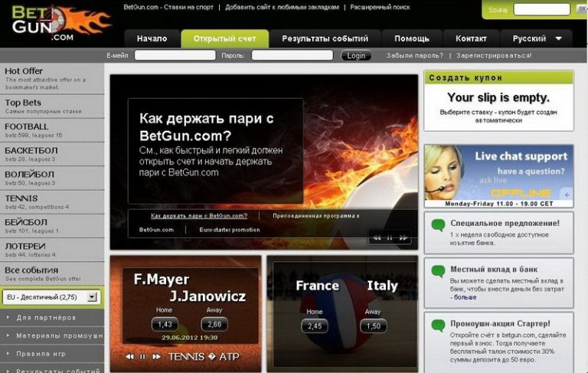Image resolution: width=588 pixels, height=373 pixels.
Task: Open Материалы промоушн menu item
Action: pos(52,335)
